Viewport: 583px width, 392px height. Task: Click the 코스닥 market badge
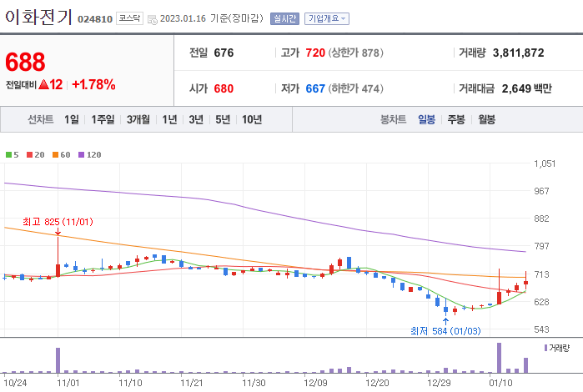tap(129, 18)
